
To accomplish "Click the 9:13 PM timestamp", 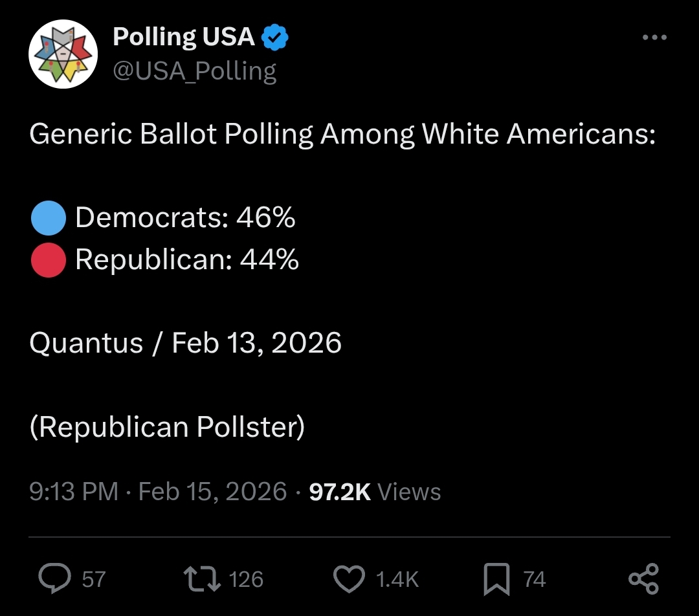I will [x=74, y=492].
